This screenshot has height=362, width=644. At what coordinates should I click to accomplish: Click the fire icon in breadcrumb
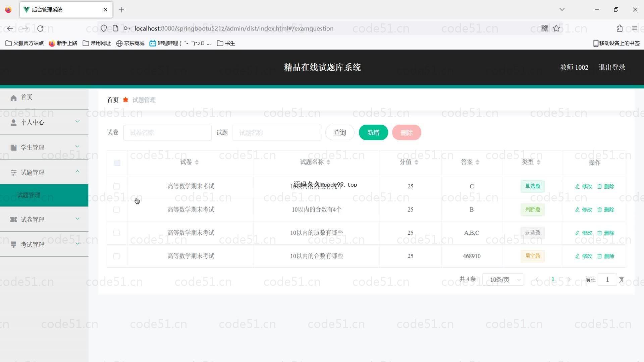[125, 100]
